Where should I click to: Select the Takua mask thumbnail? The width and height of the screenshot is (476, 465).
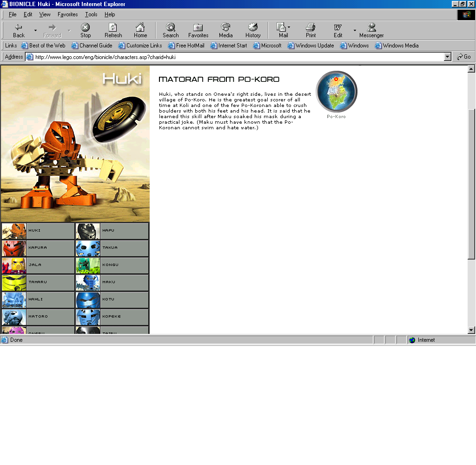(88, 248)
